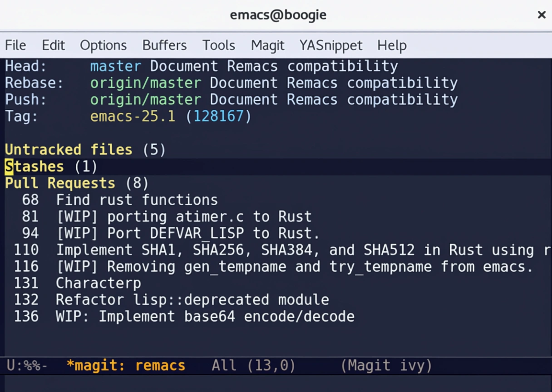Click origin/master on the Push line
Screen dimensions: 552x392
point(145,100)
